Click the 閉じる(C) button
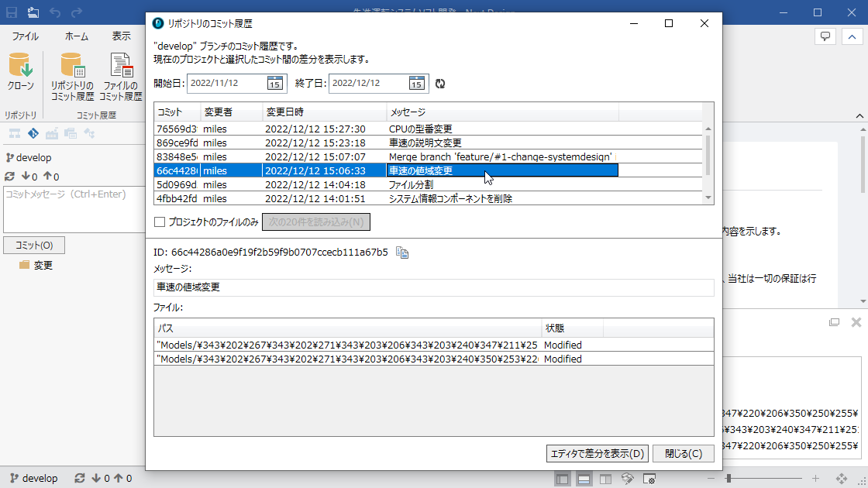 tap(684, 454)
